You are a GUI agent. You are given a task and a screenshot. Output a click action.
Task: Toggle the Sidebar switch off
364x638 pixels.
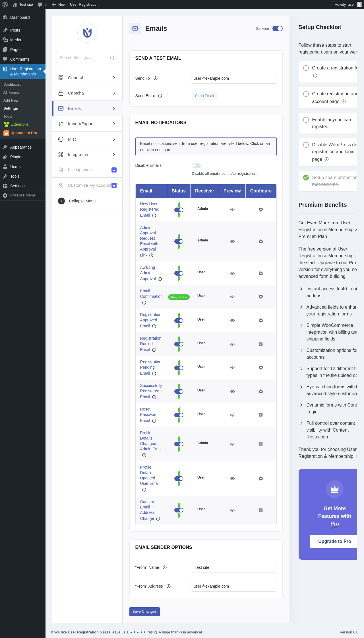click(x=278, y=28)
